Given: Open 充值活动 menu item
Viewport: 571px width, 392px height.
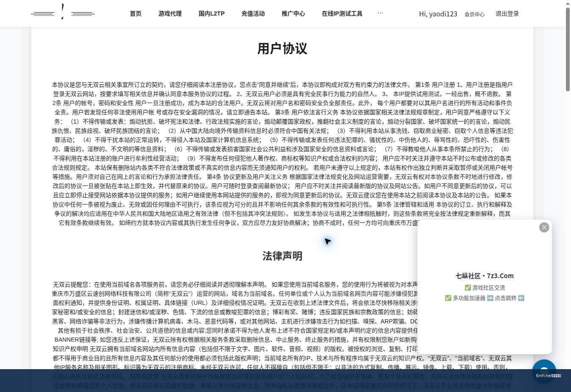Looking at the screenshot, I should [253, 14].
